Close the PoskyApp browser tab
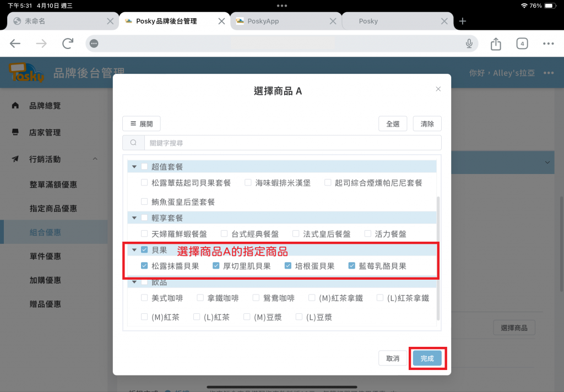The width and height of the screenshot is (564, 392). pyautogui.click(x=333, y=21)
